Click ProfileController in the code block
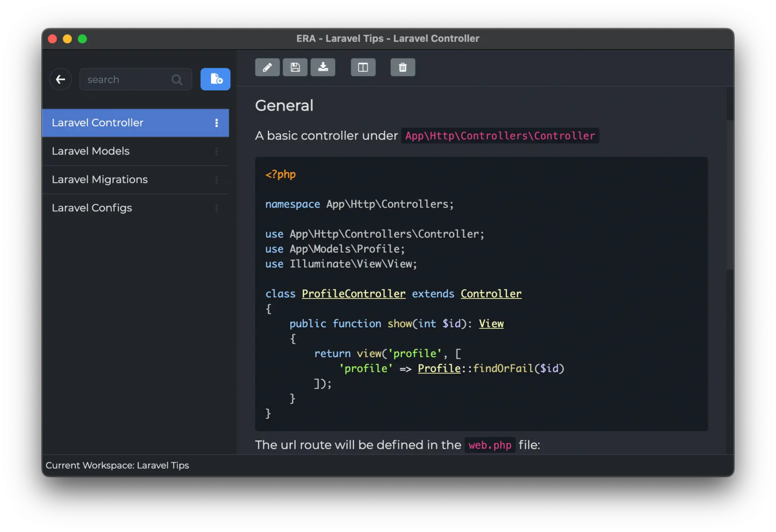The height and width of the screenshot is (532, 776). (354, 294)
